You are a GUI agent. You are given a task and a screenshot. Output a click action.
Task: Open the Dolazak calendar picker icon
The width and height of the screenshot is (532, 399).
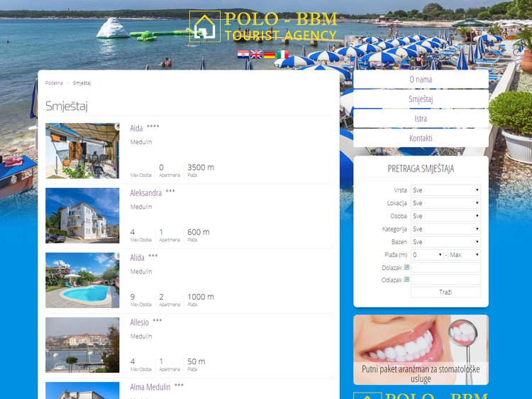pos(406,268)
